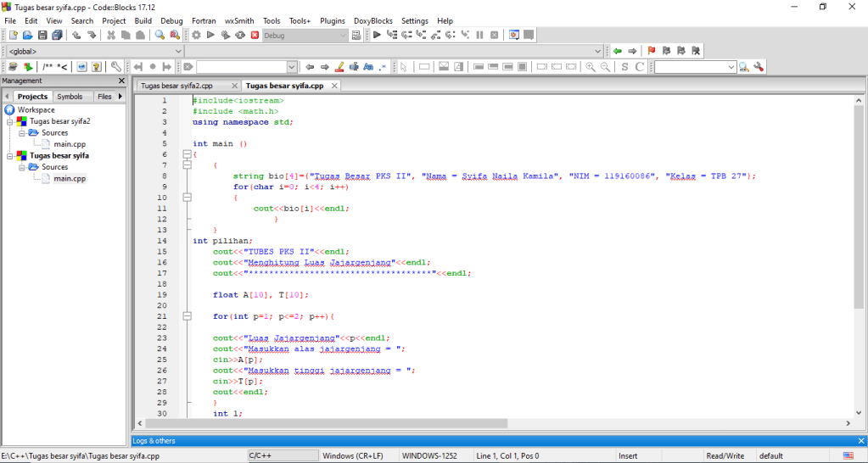Toggle code fold at line 6

[188, 154]
